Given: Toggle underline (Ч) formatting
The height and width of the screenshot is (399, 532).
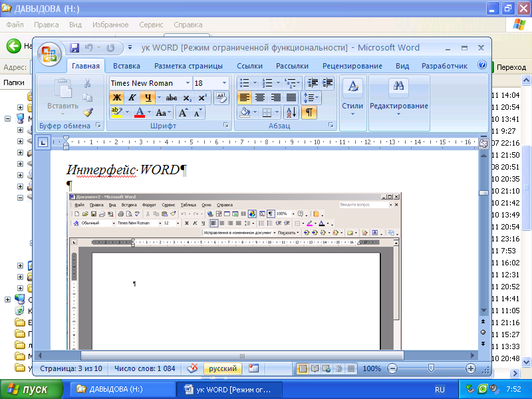Looking at the screenshot, I should tap(148, 98).
